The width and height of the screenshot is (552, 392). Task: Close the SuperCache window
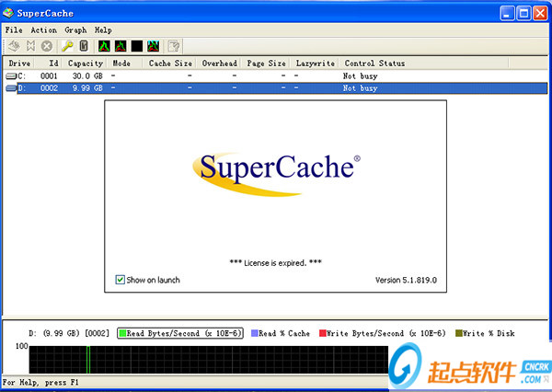540,14
